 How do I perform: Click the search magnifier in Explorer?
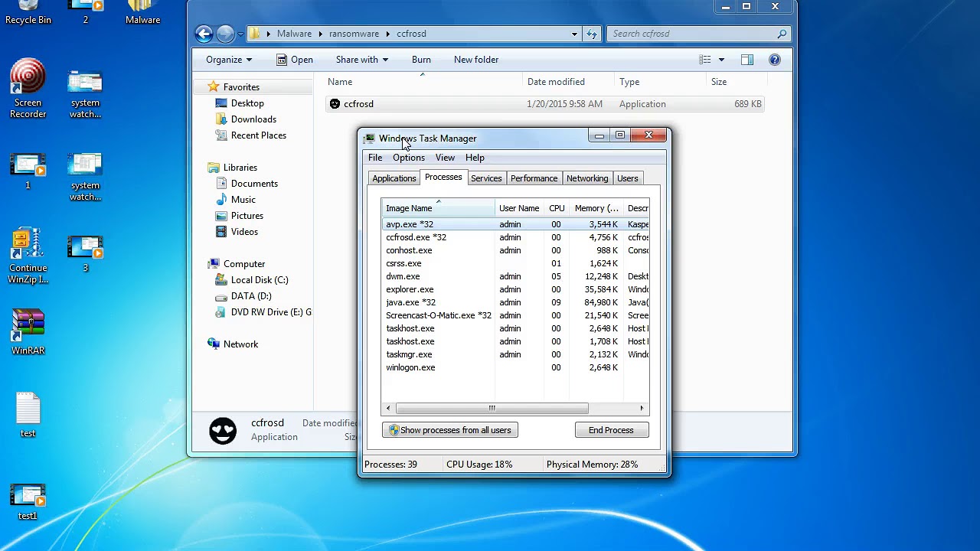pyautogui.click(x=782, y=34)
